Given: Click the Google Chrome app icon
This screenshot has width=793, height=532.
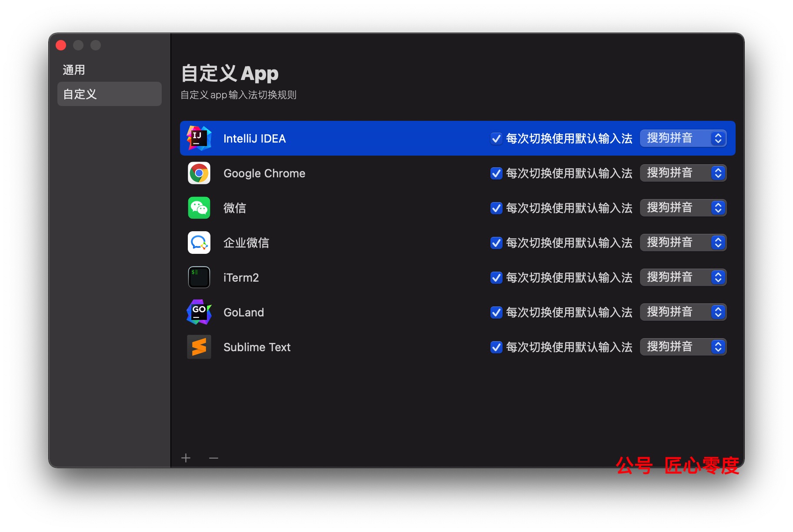Looking at the screenshot, I should coord(198,173).
